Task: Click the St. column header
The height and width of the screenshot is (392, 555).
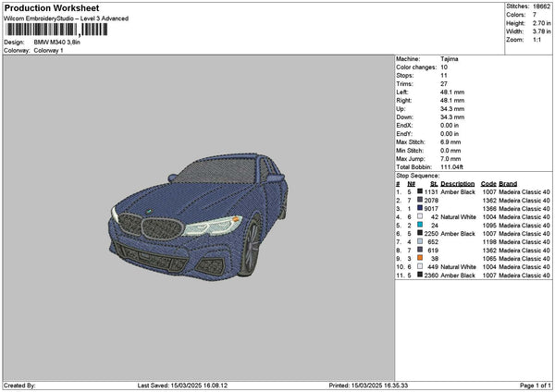Action: pyautogui.click(x=433, y=183)
